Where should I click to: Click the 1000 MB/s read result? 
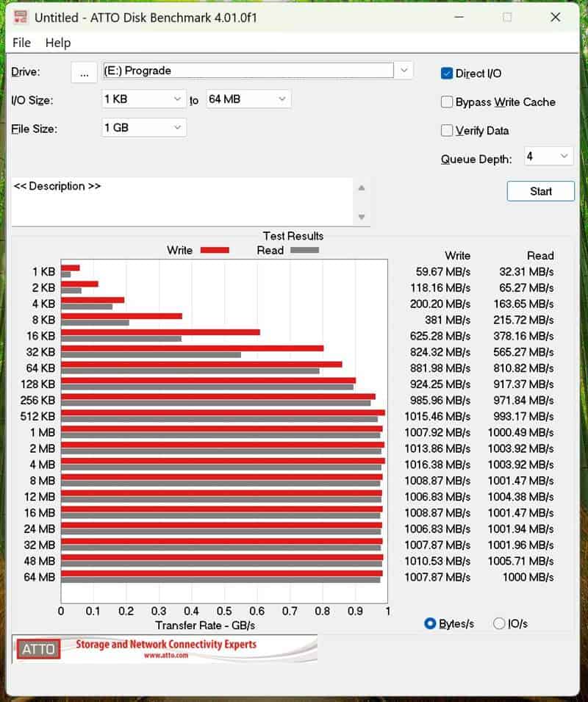(528, 577)
